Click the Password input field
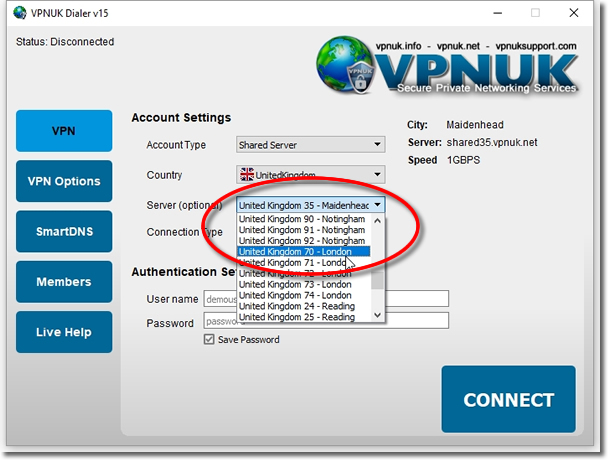This screenshot has width=608, height=460. (326, 321)
